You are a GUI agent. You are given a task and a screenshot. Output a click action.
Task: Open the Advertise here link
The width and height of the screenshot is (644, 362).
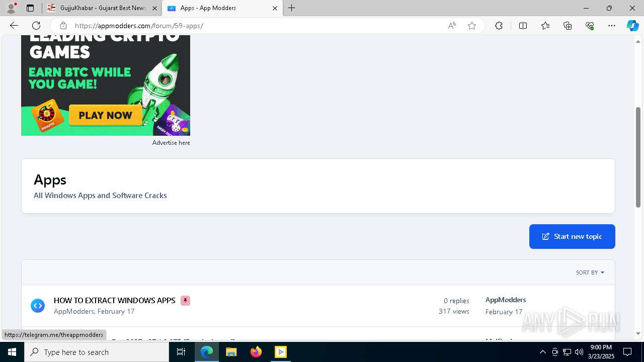[171, 143]
